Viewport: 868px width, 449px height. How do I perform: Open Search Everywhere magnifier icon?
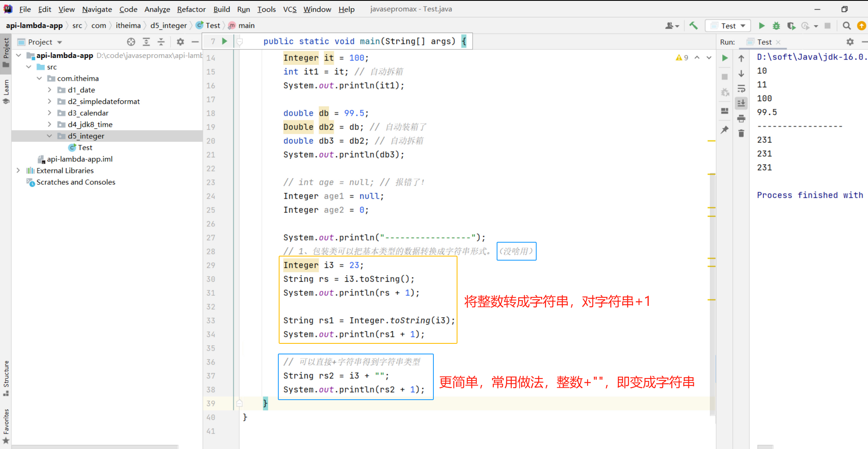click(847, 26)
